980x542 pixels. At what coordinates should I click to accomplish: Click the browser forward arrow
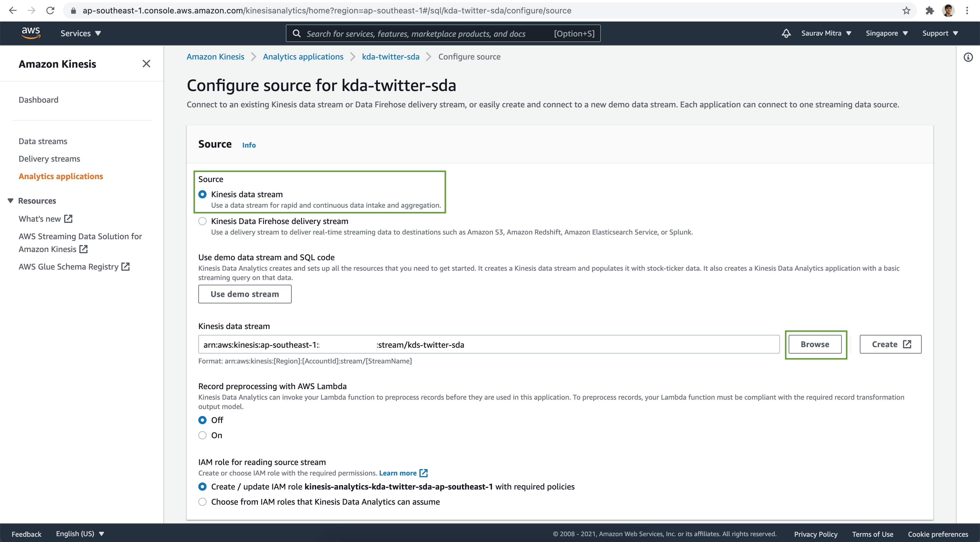(x=32, y=11)
